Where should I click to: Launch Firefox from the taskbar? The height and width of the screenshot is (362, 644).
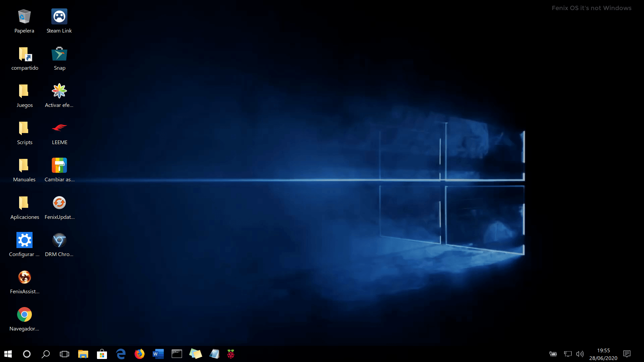140,354
